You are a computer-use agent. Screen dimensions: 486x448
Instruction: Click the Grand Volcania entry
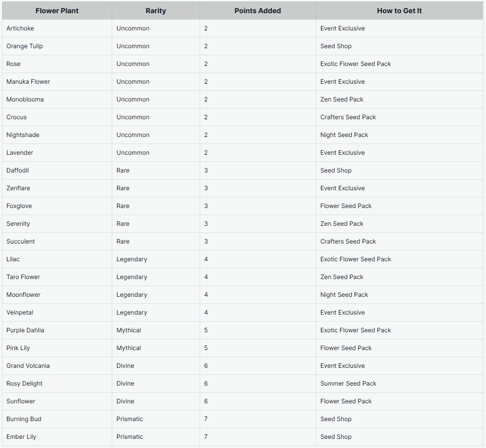[28, 366]
